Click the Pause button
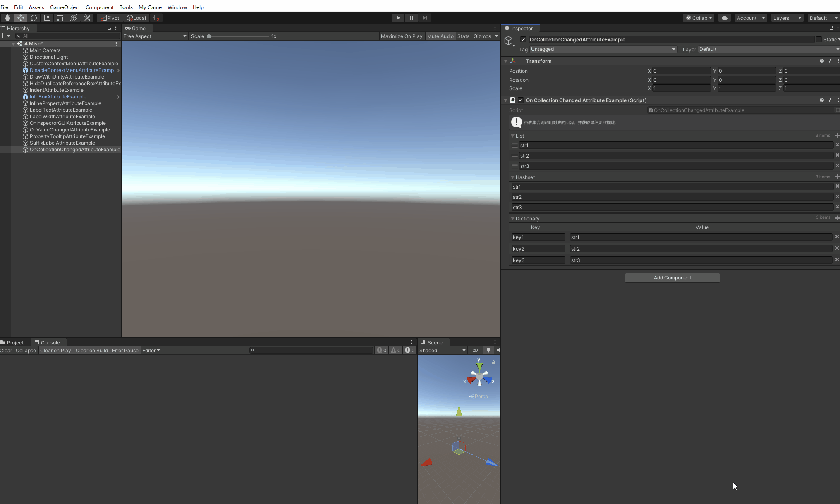This screenshot has width=840, height=504. click(x=411, y=18)
